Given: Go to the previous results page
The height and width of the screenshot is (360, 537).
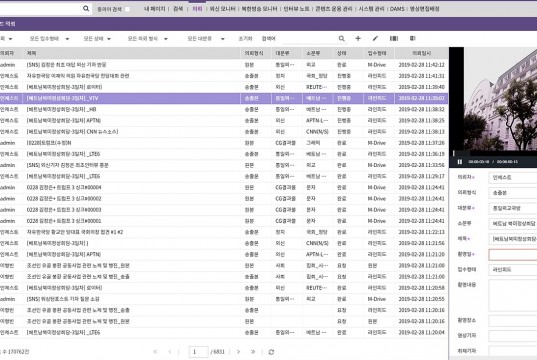Looking at the screenshot, I should [x=170, y=352].
